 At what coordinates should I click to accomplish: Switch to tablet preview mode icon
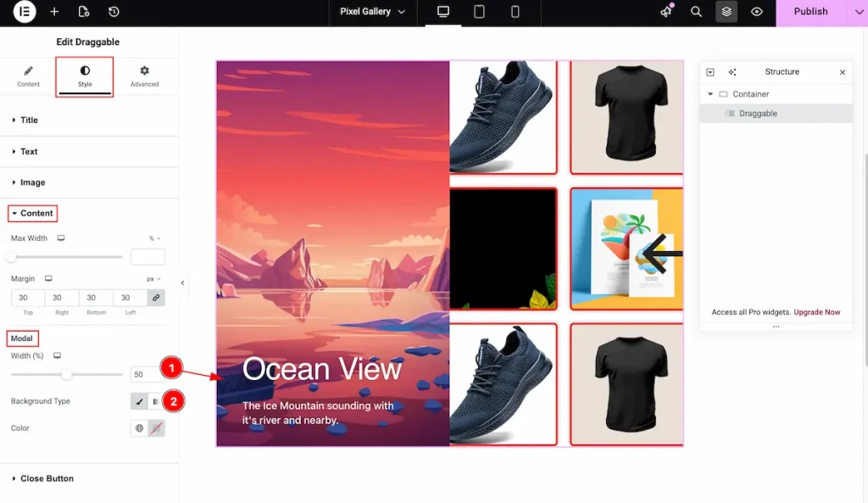coord(479,12)
